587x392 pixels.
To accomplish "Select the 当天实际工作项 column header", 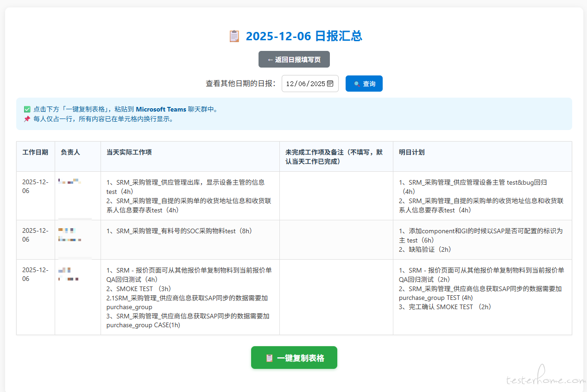I will 129,152.
